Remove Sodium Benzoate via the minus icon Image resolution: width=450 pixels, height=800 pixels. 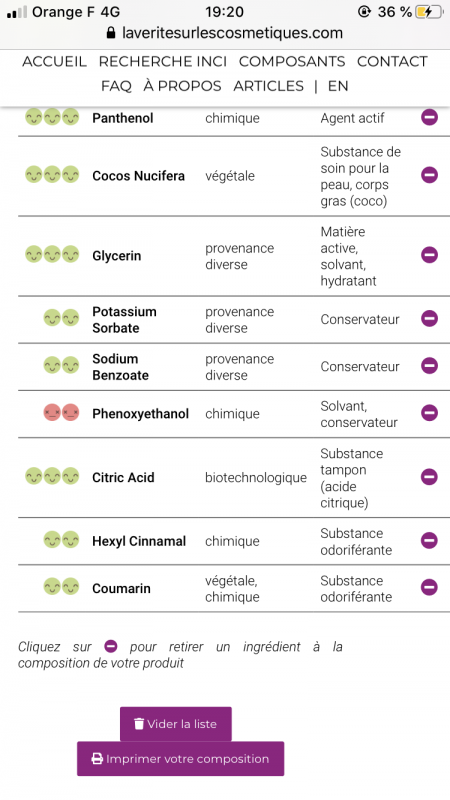(429, 365)
